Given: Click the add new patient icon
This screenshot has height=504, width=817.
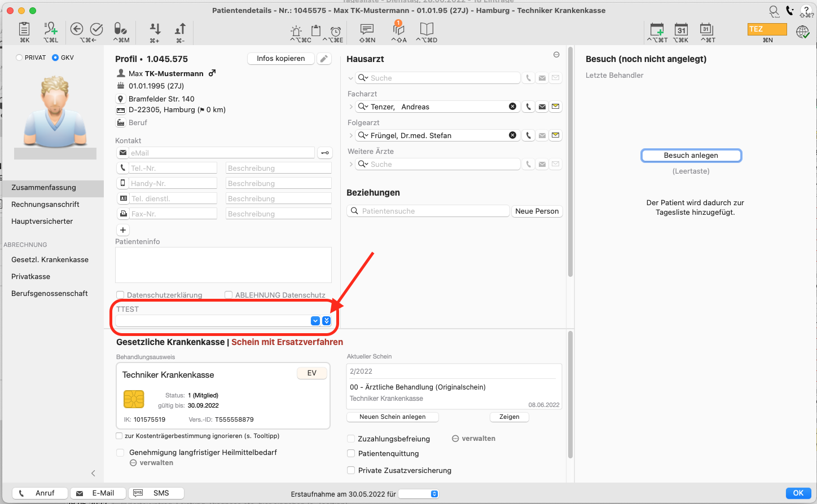Looking at the screenshot, I should tap(51, 29).
